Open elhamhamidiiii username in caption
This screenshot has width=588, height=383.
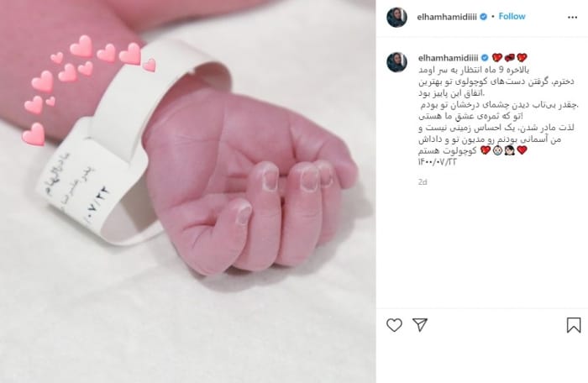(448, 58)
